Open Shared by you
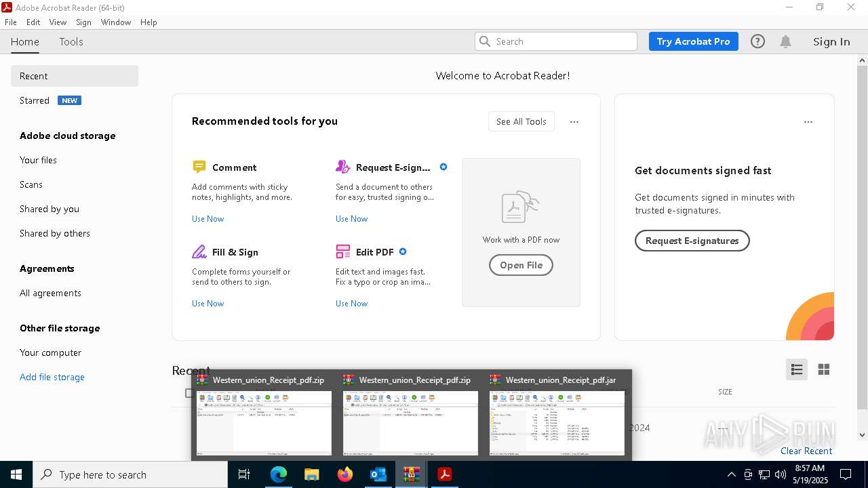This screenshot has width=868, height=488. (50, 209)
